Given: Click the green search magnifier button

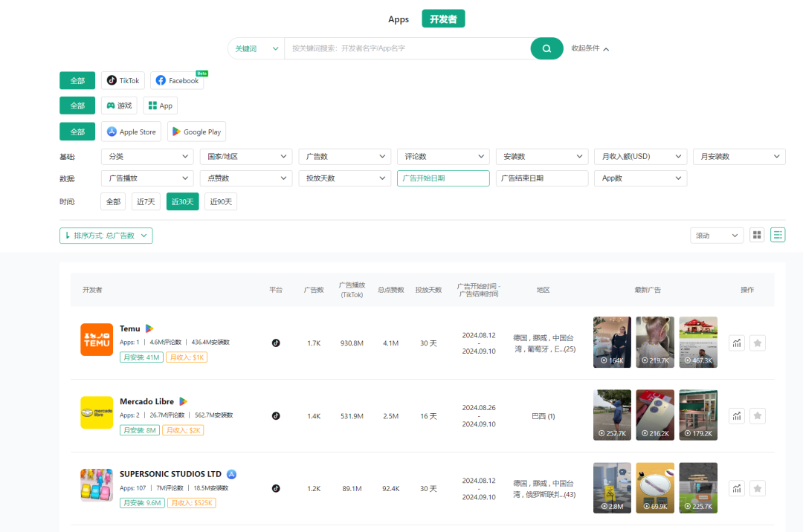Looking at the screenshot, I should pyautogui.click(x=546, y=48).
